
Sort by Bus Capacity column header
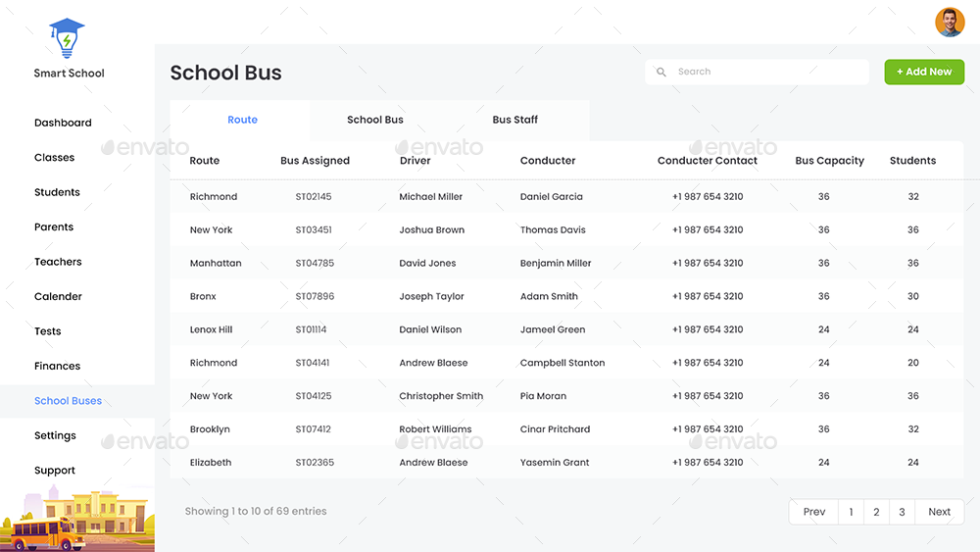829,161
